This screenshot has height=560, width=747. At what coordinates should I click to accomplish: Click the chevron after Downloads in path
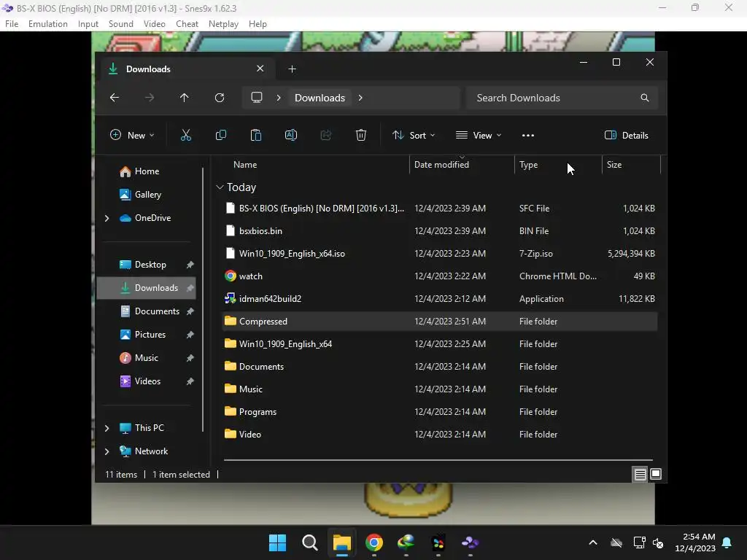pyautogui.click(x=360, y=98)
